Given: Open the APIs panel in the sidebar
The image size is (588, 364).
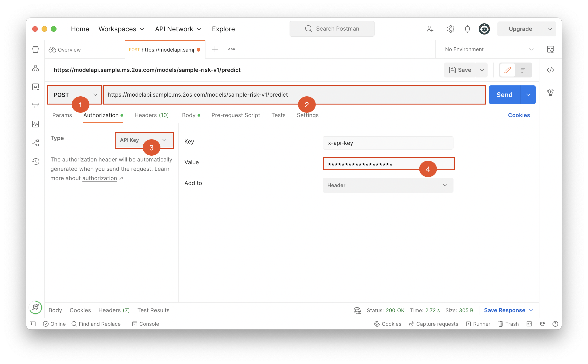Looking at the screenshot, I should [x=35, y=68].
